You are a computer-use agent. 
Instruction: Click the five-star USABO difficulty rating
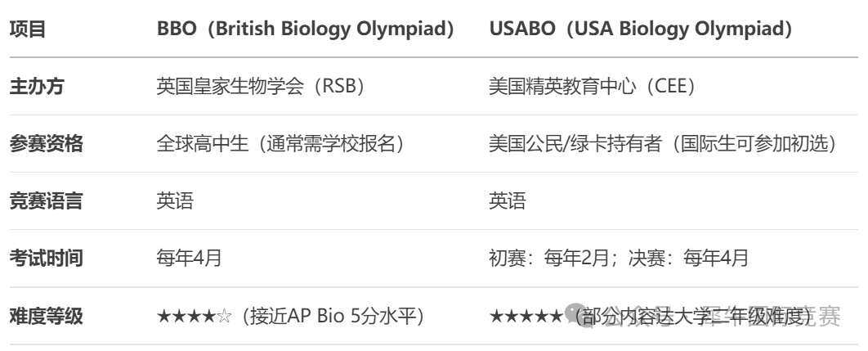point(526,317)
